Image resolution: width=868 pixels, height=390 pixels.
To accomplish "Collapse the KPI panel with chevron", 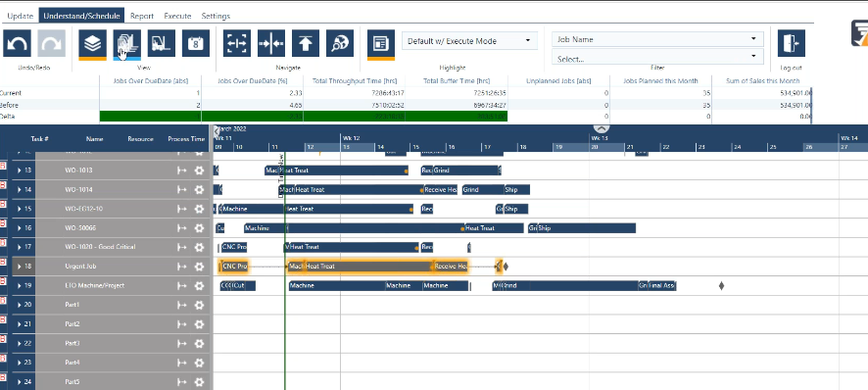I will click(x=602, y=128).
